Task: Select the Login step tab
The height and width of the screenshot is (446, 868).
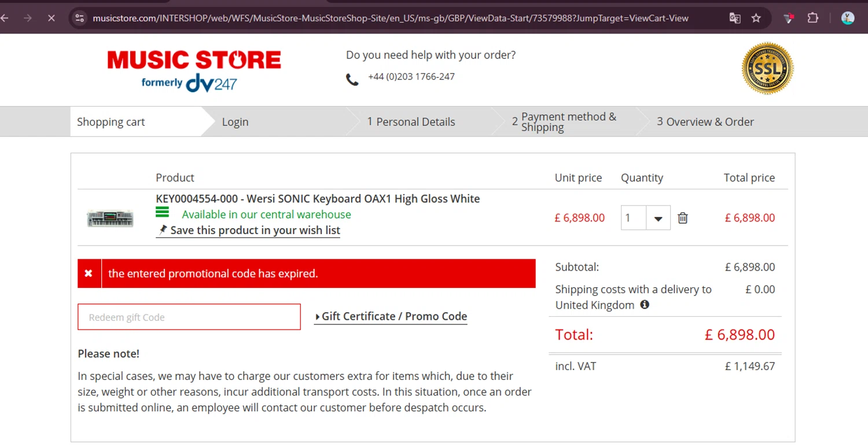Action: tap(235, 122)
